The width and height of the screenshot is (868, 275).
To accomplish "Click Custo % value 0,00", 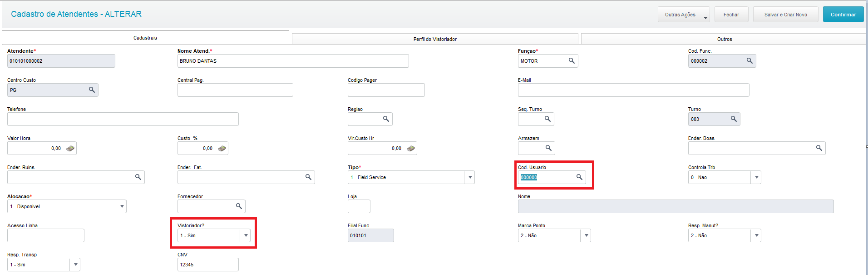I will (207, 148).
